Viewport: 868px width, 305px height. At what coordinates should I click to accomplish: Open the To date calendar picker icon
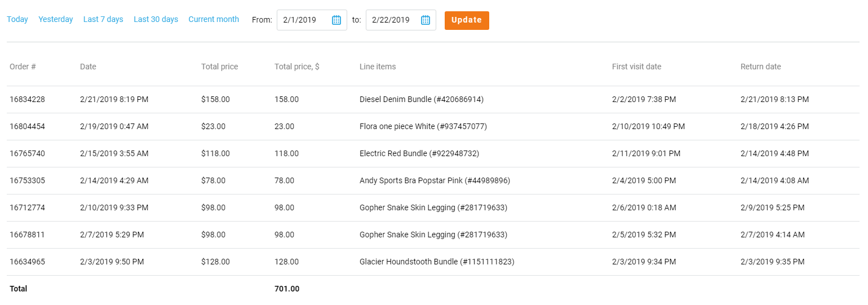tap(426, 20)
